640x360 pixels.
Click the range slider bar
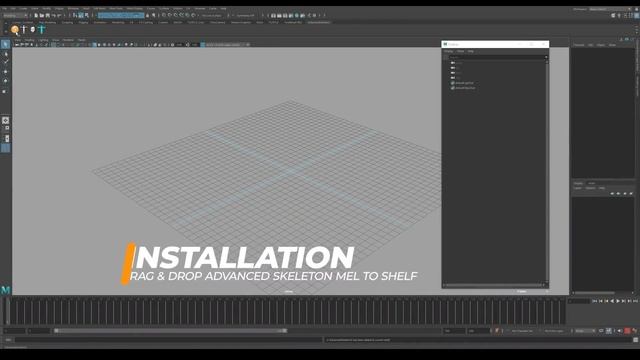coord(170,331)
